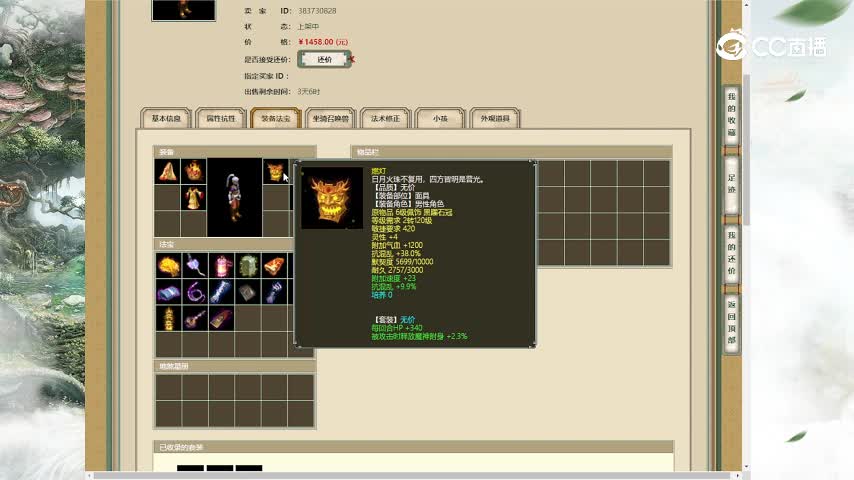Viewport: 854px width, 480px height.
Task: Select the purple whip ring treasure icon
Action: click(x=195, y=292)
